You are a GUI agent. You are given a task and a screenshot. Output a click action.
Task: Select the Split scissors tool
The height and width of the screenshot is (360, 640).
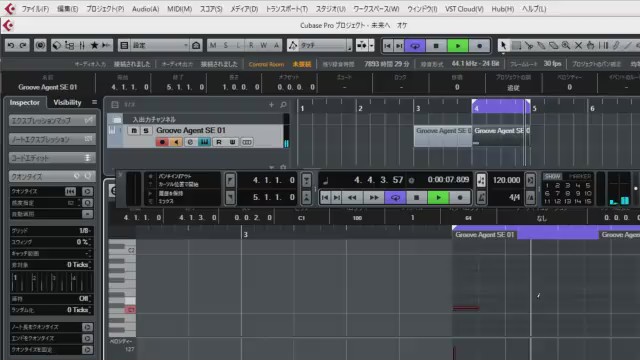point(529,45)
